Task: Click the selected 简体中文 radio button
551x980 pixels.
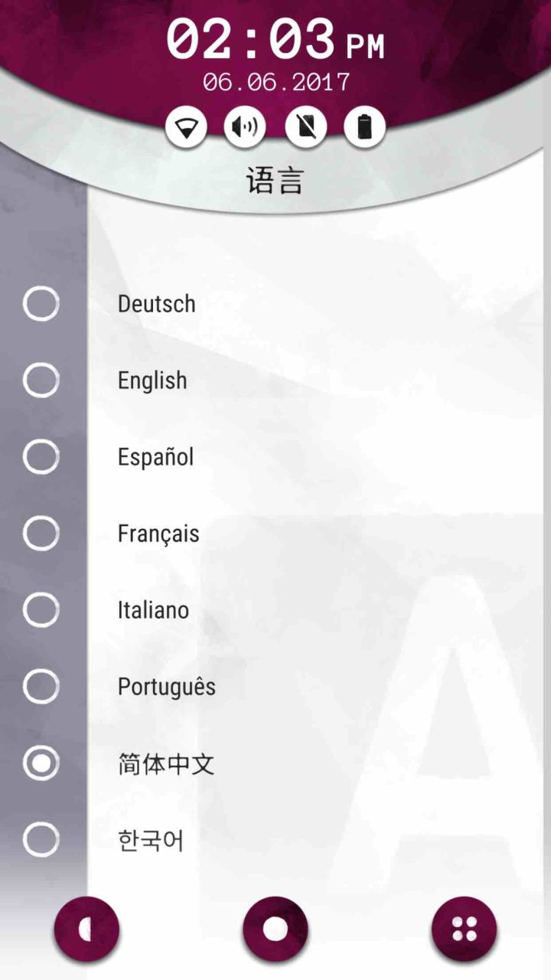Action: point(41,763)
